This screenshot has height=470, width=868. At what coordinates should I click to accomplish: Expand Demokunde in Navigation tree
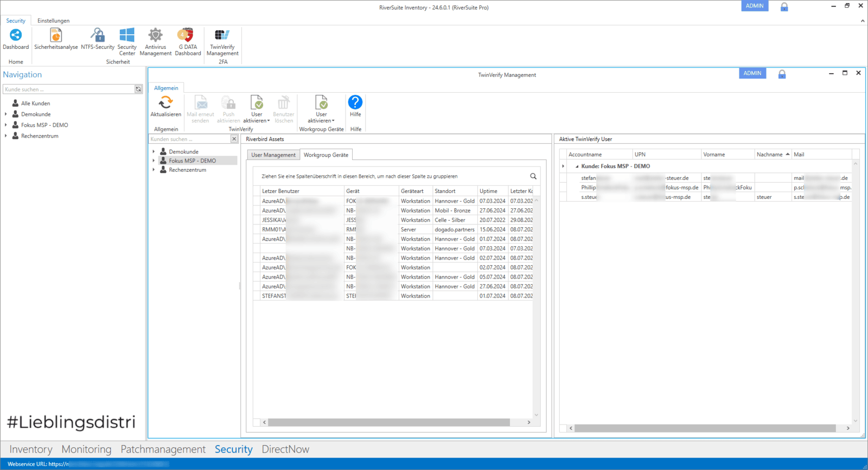(6, 114)
